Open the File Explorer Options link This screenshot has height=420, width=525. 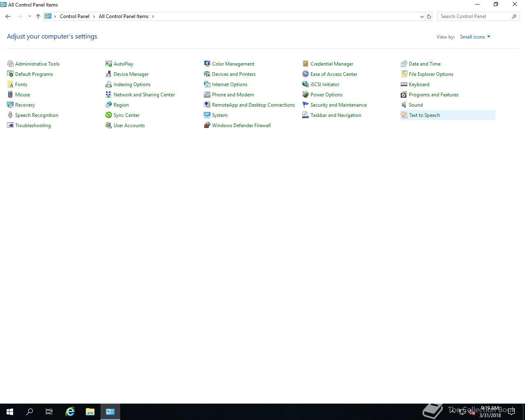click(x=431, y=74)
